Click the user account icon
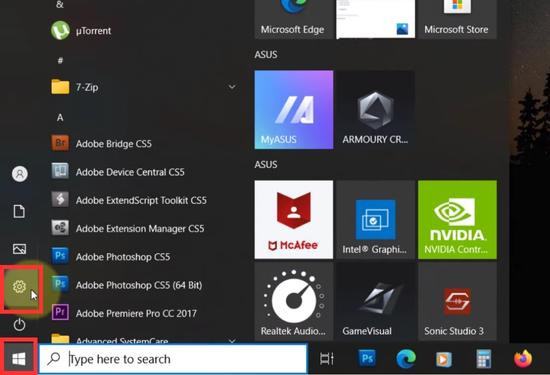Image resolution: width=550 pixels, height=375 pixels. point(20,174)
